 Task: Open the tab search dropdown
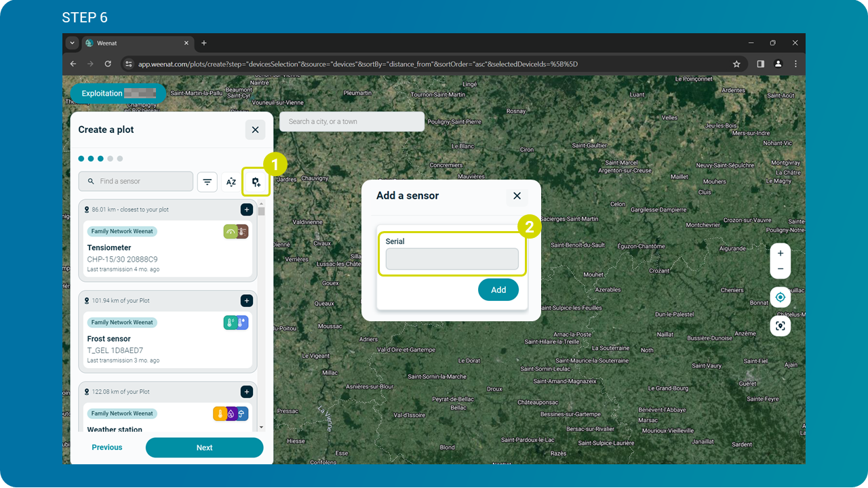(73, 43)
